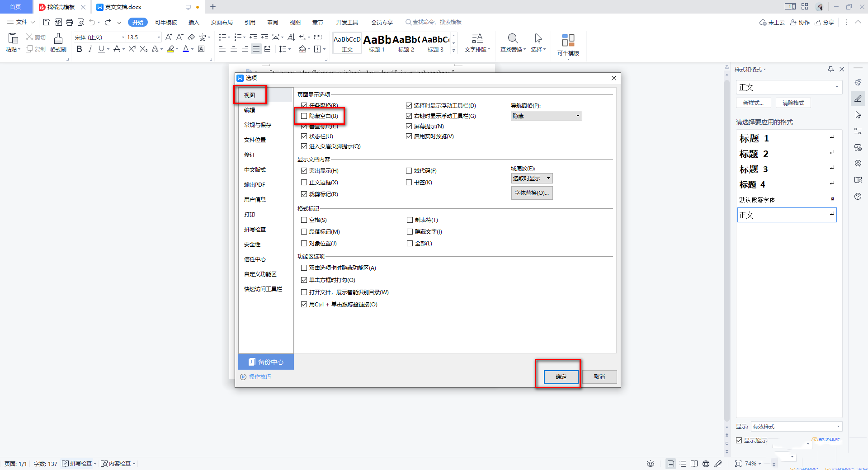This screenshot has height=470, width=868.
Task: Select the 编辑 category in options list
Action: click(x=250, y=110)
